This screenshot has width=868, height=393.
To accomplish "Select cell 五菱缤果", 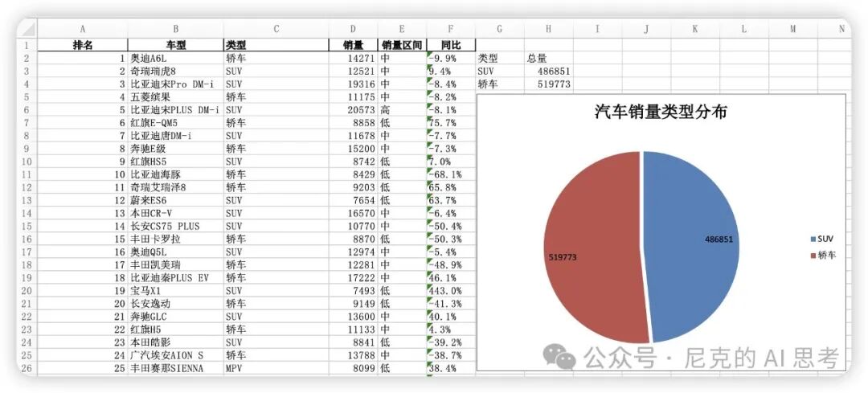I will click(175, 97).
